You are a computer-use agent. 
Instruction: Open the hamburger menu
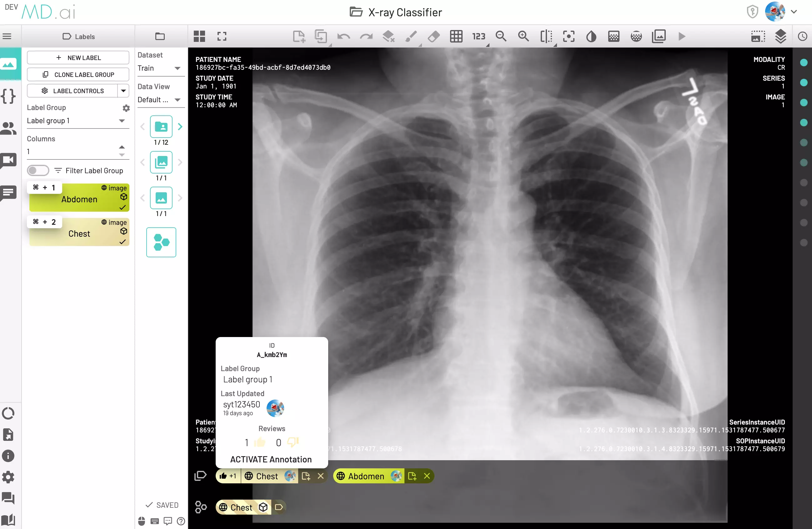point(7,36)
